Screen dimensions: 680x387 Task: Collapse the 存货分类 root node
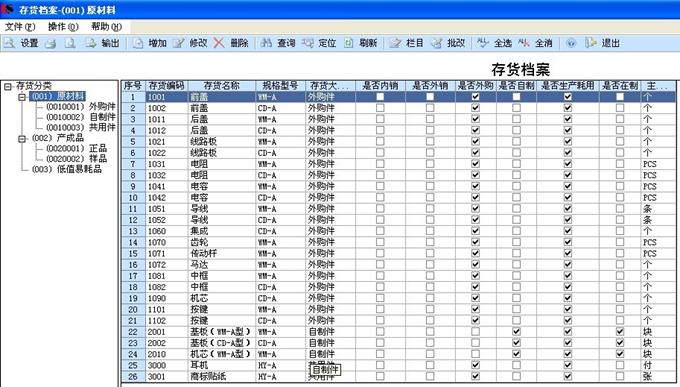coord(7,86)
